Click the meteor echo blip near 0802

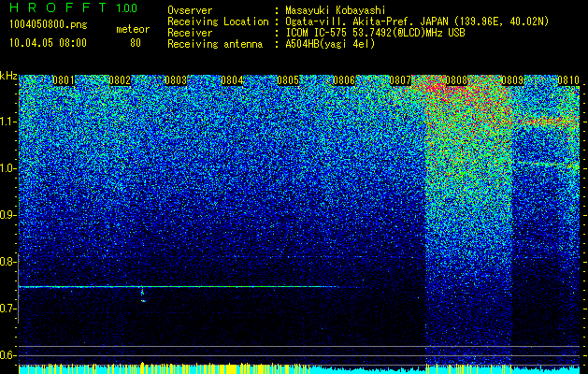[142, 295]
